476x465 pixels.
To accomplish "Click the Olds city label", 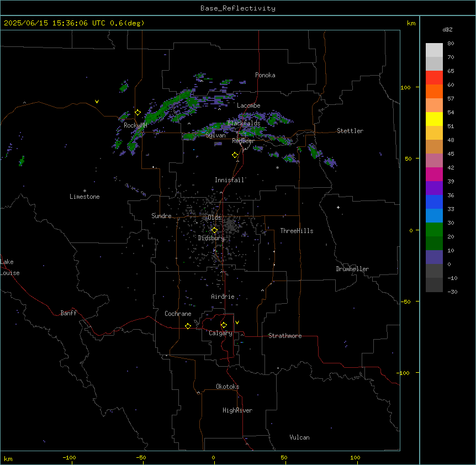I will click(x=214, y=218).
